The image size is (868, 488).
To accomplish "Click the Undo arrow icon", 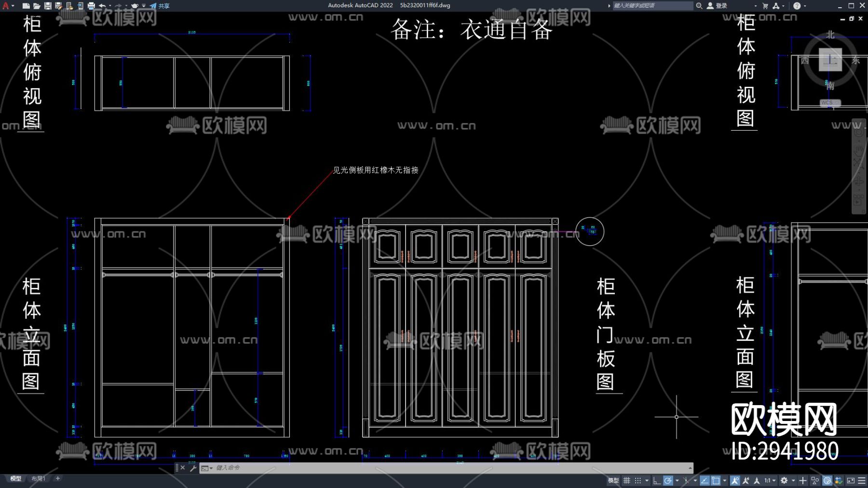I will click(x=103, y=6).
